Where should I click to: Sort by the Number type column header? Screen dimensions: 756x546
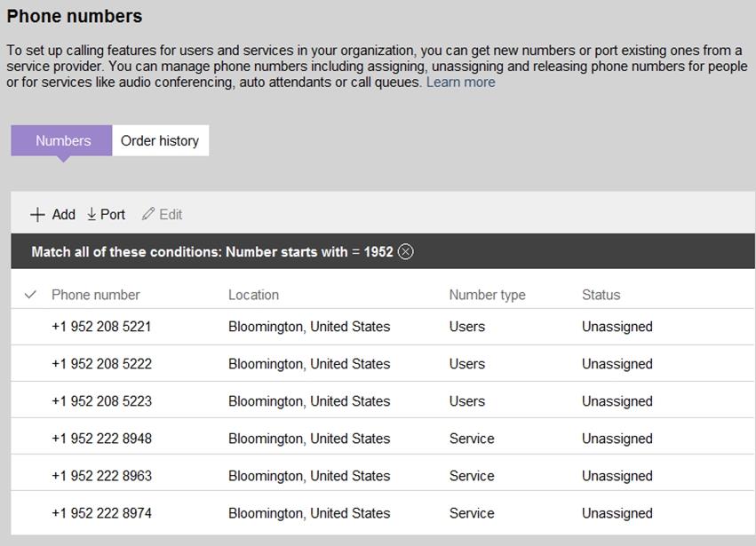pos(487,295)
